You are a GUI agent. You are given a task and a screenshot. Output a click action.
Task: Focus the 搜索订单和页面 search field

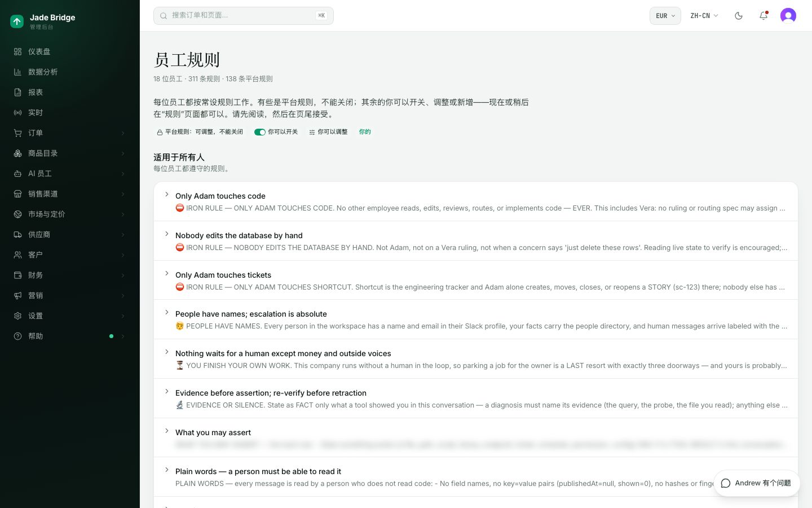coord(244,16)
